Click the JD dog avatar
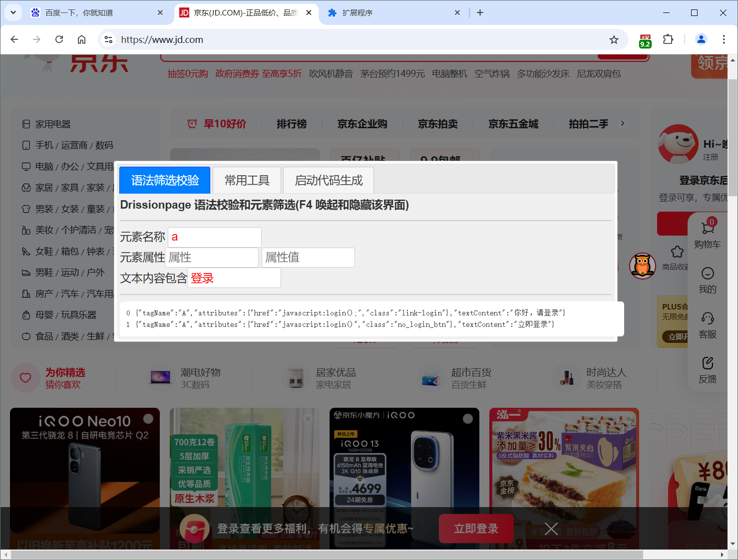This screenshot has width=738, height=560. coord(678,144)
